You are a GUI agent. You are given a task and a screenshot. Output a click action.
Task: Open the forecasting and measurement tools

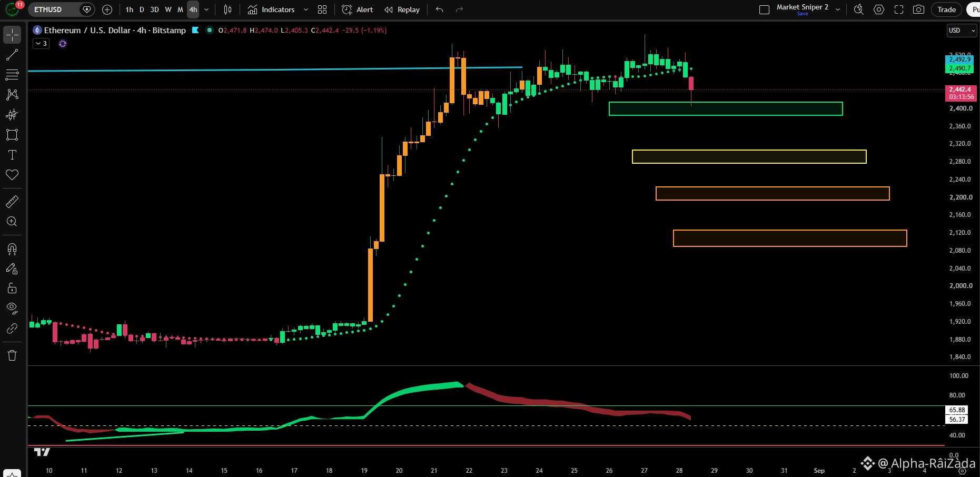click(x=12, y=115)
